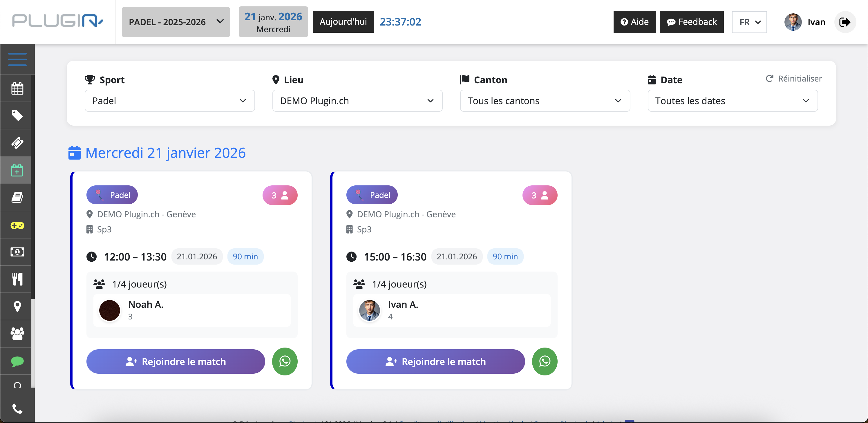Open the Toutes les dates dropdown
The height and width of the screenshot is (423, 868).
click(x=732, y=101)
